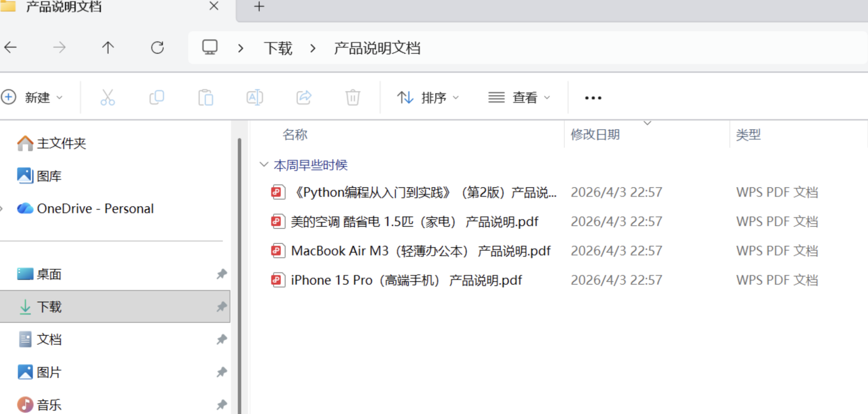Go back with the left arrow
The image size is (868, 414).
coord(10,47)
